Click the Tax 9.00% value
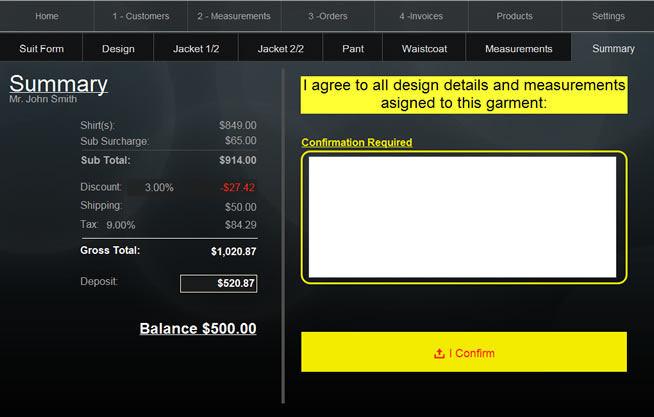Image resolution: width=654 pixels, height=417 pixels. click(121, 225)
